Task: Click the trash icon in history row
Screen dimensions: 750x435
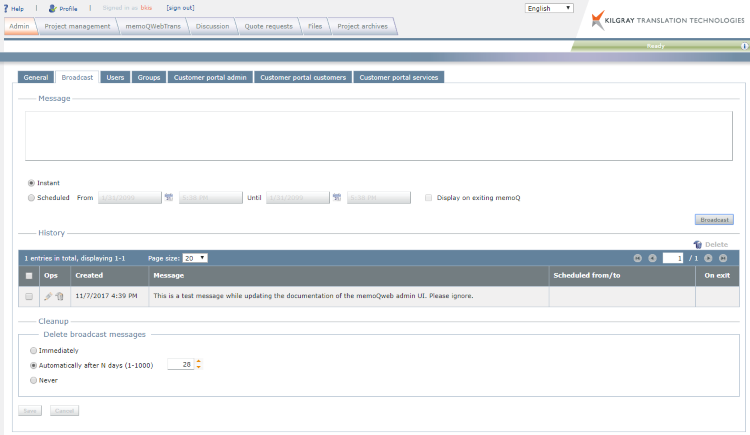Action: [59, 296]
